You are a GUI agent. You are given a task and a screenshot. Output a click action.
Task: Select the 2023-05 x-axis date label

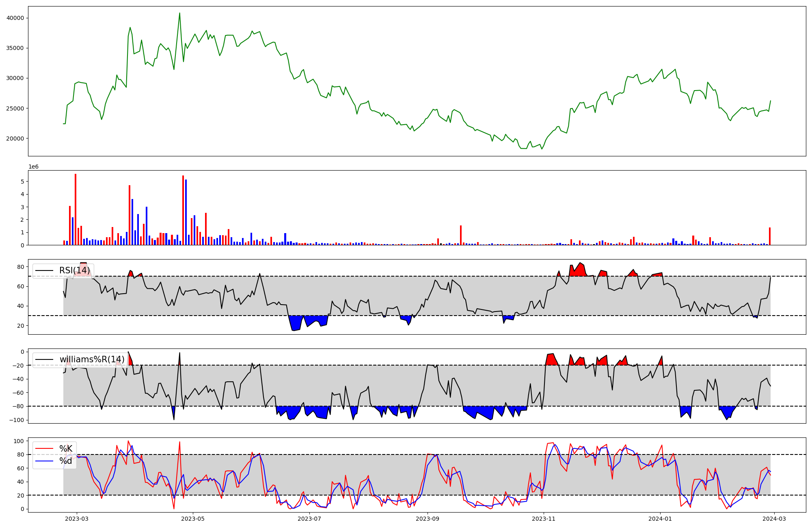193,519
